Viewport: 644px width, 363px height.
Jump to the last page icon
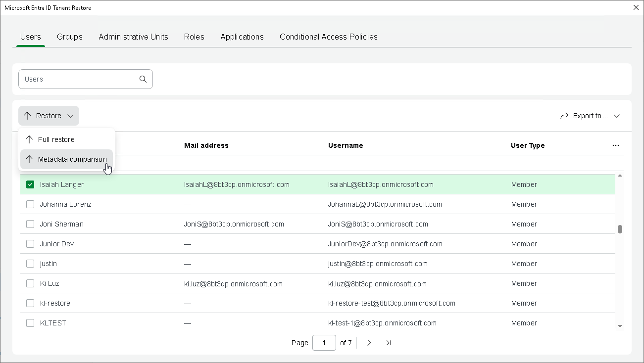click(389, 343)
